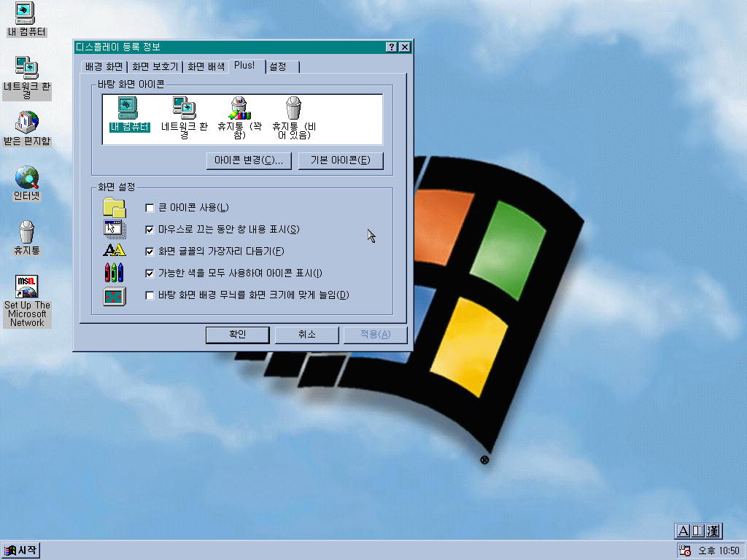The width and height of the screenshot is (747, 560).
Task: Click the A input mode icon on language bar
Action: pos(683,531)
